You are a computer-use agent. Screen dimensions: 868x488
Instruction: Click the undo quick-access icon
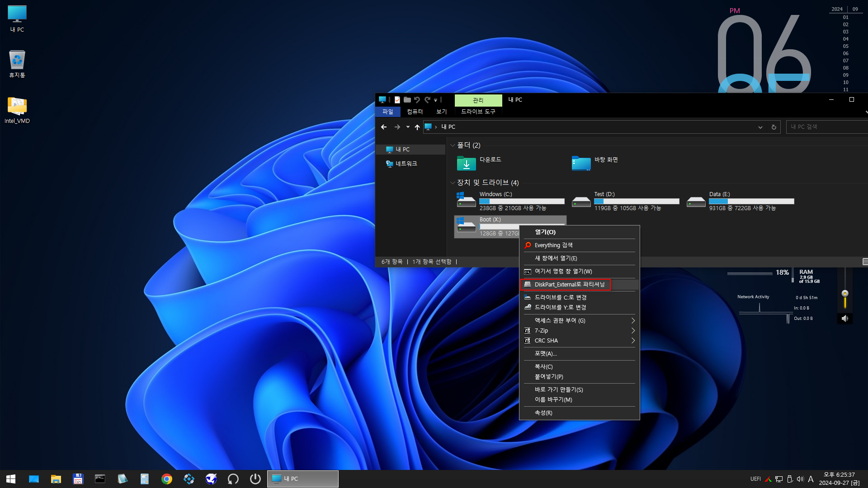[417, 100]
